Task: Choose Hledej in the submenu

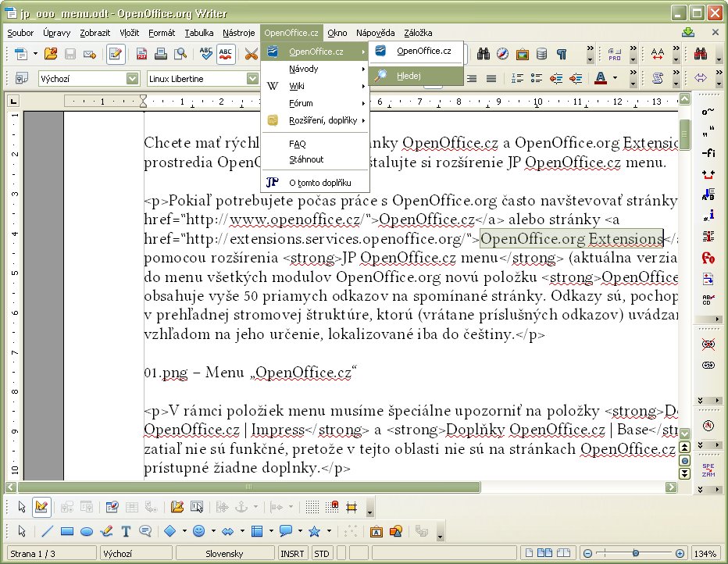Action: (x=416, y=76)
